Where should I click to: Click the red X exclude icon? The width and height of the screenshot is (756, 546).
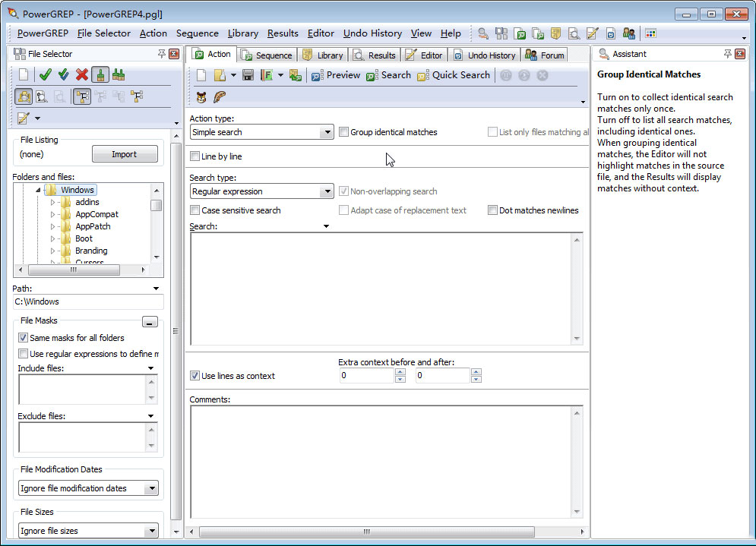[82, 74]
